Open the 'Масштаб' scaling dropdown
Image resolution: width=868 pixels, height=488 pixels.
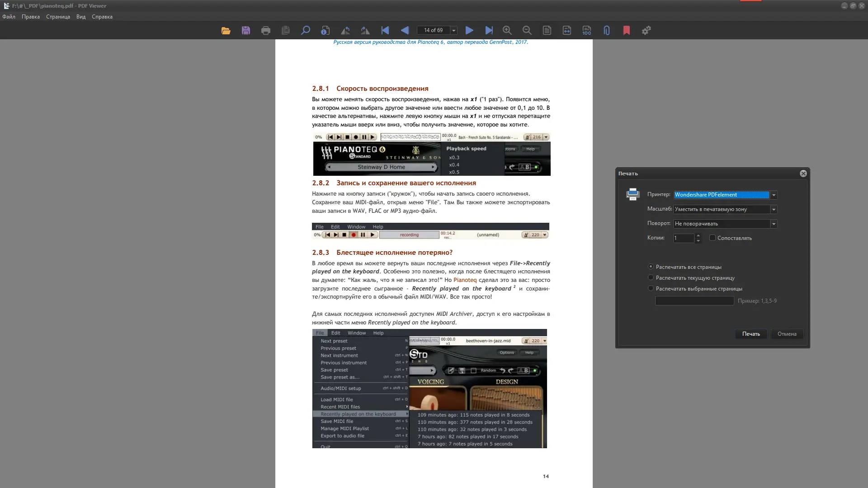(x=773, y=209)
